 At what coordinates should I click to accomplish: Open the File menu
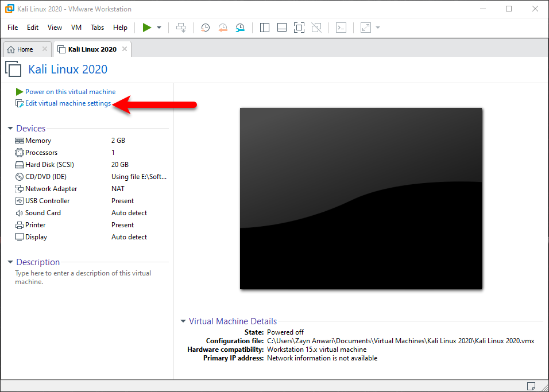[13, 28]
